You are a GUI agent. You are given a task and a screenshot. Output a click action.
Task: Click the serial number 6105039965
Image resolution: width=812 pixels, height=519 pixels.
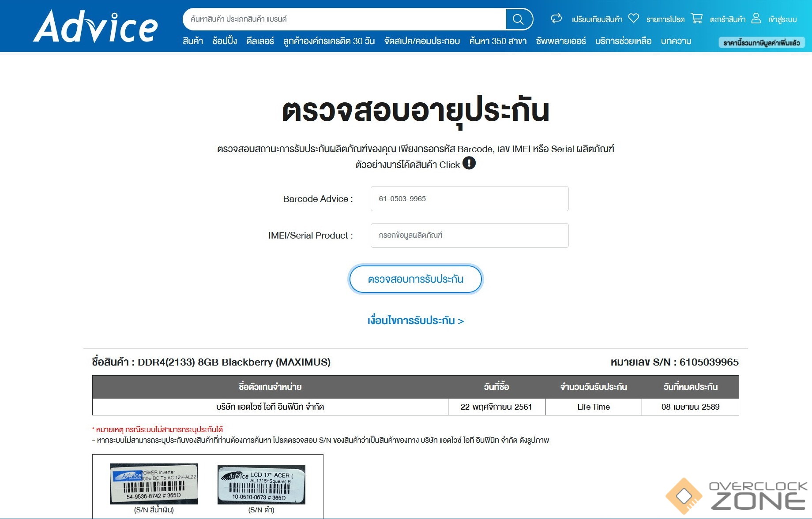[709, 362]
